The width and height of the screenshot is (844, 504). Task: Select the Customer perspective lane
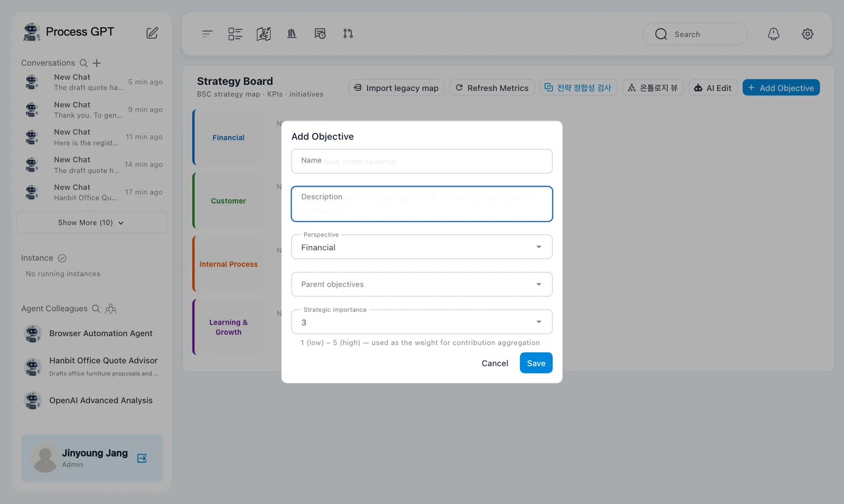pyautogui.click(x=228, y=201)
